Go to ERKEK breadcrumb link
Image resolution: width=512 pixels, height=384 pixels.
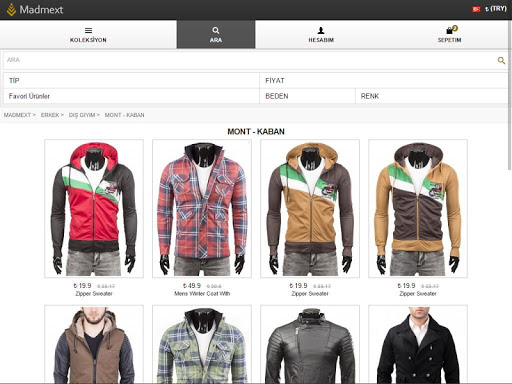pyautogui.click(x=50, y=115)
